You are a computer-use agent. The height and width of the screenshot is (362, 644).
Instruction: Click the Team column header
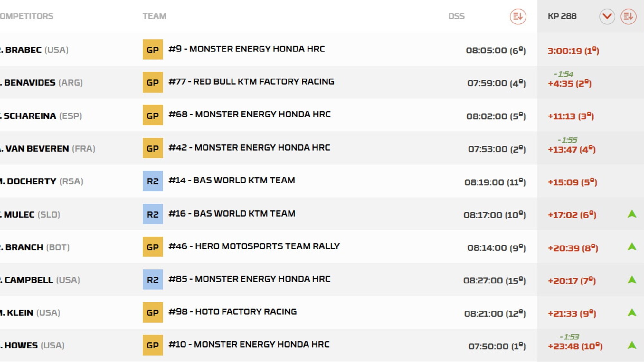click(155, 16)
